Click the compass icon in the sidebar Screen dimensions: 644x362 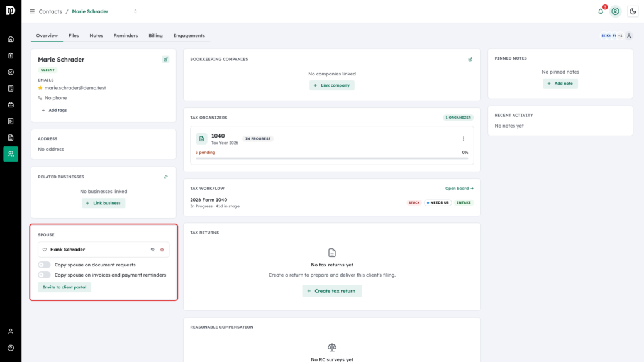(x=11, y=72)
